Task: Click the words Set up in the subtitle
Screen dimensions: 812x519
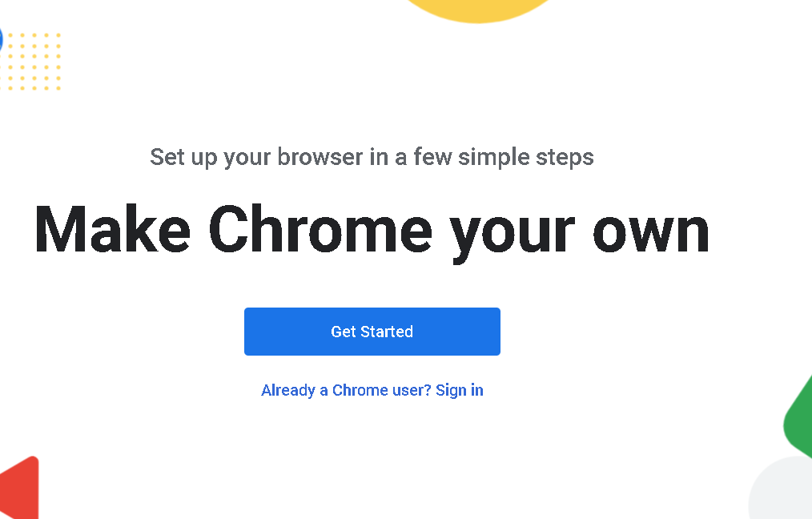Action: point(183,157)
